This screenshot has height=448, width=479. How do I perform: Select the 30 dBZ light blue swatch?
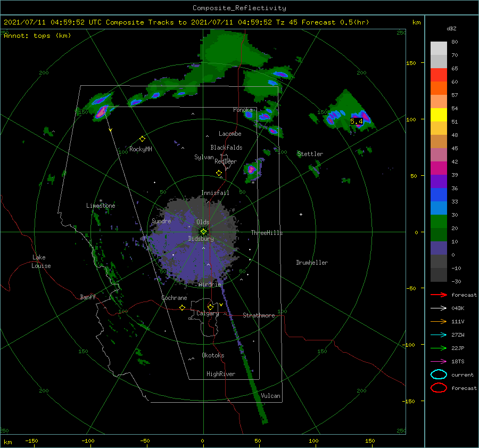(439, 208)
